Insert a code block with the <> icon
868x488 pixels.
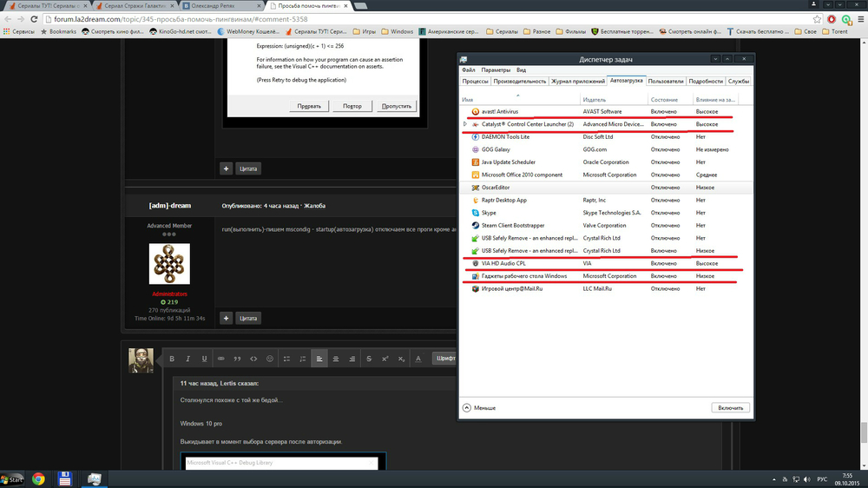tap(253, 359)
